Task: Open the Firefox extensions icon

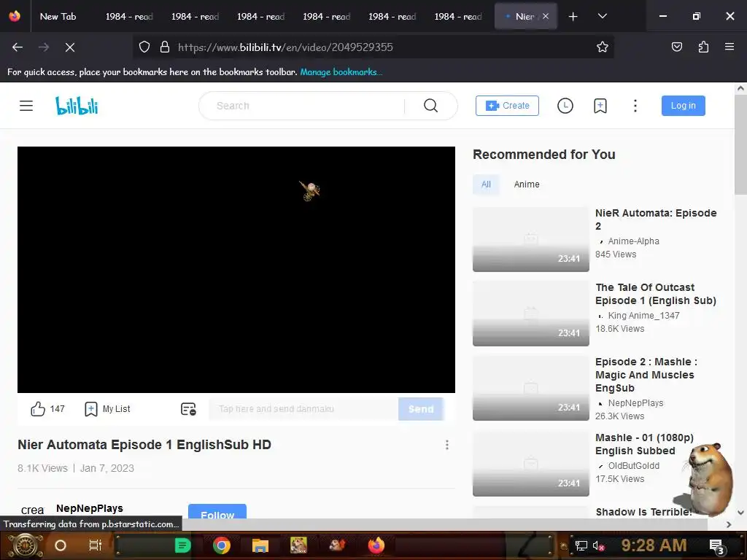Action: click(x=703, y=47)
